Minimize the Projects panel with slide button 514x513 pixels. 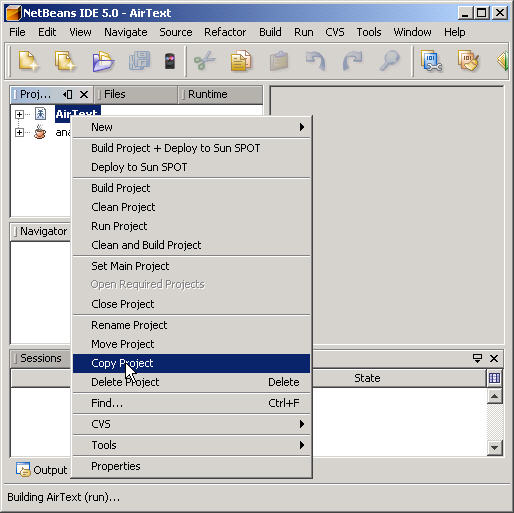tap(68, 95)
